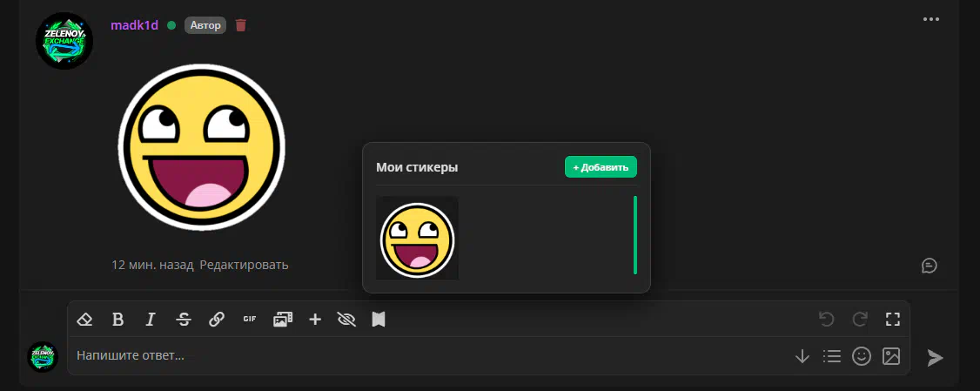Open the GIF picker
The width and height of the screenshot is (980, 391).
tap(250, 320)
